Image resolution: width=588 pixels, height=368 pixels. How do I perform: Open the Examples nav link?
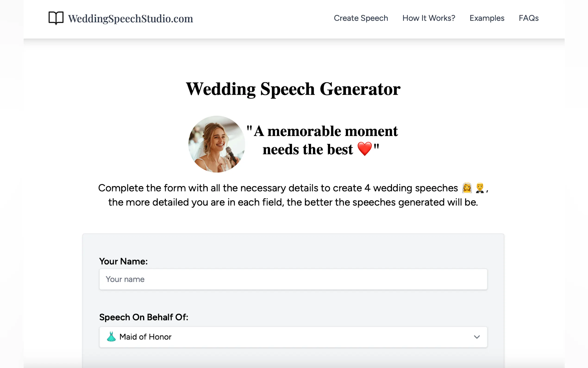pos(487,18)
